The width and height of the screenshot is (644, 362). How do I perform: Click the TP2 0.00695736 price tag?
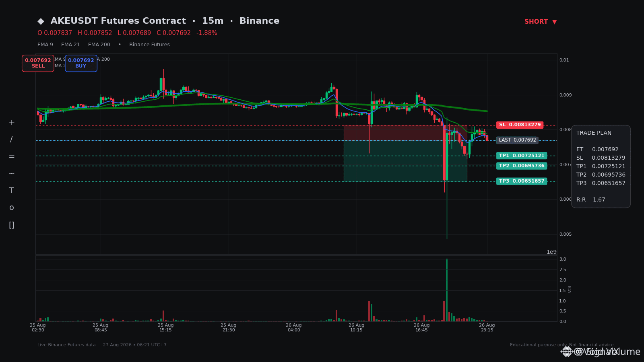[x=522, y=166]
